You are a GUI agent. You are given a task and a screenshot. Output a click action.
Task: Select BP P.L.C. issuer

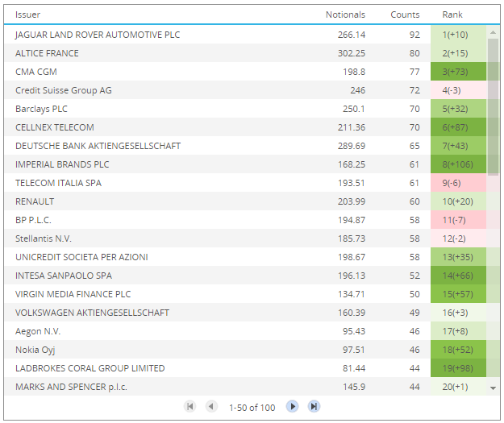pos(33,220)
